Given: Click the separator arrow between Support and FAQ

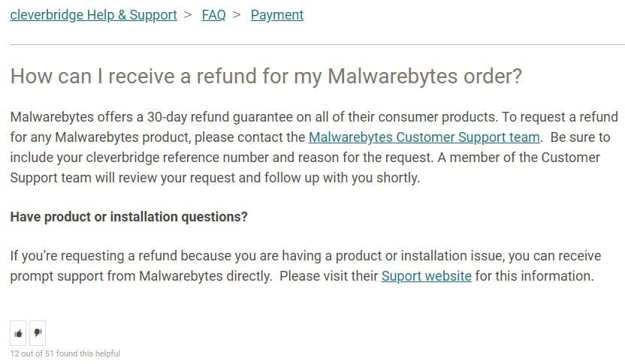Looking at the screenshot, I should tap(188, 15).
